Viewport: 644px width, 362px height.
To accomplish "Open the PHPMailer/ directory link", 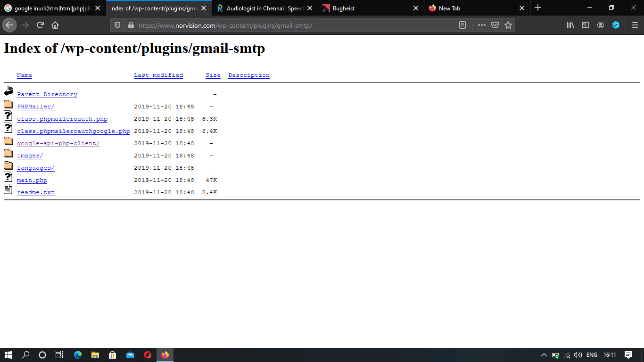I will point(36,107).
